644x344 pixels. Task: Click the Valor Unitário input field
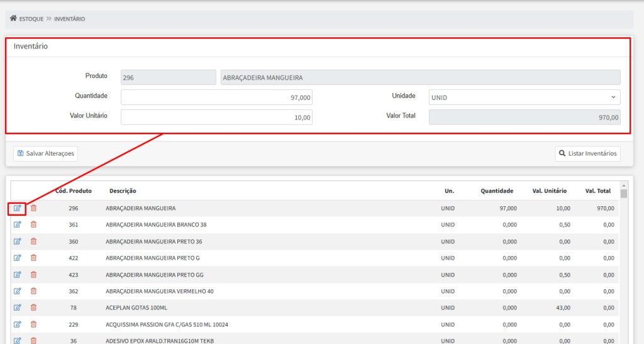pos(216,118)
